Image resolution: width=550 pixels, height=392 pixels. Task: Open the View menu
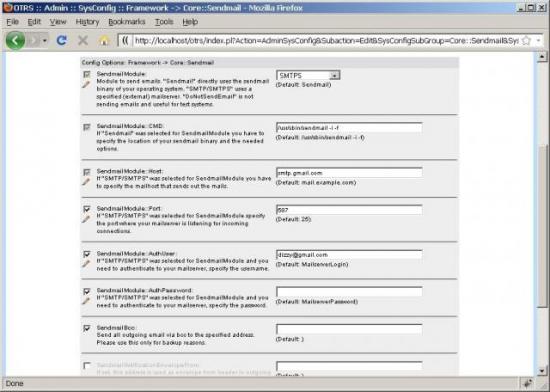coord(58,22)
